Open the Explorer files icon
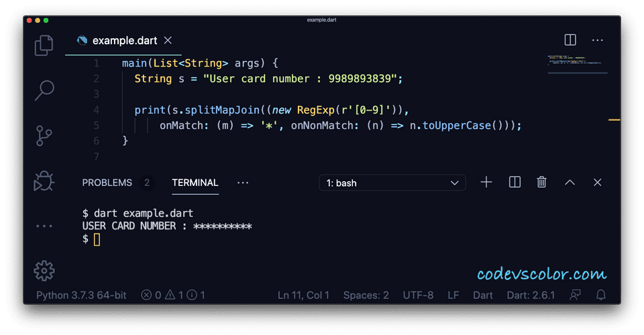The image size is (644, 335). tap(44, 46)
